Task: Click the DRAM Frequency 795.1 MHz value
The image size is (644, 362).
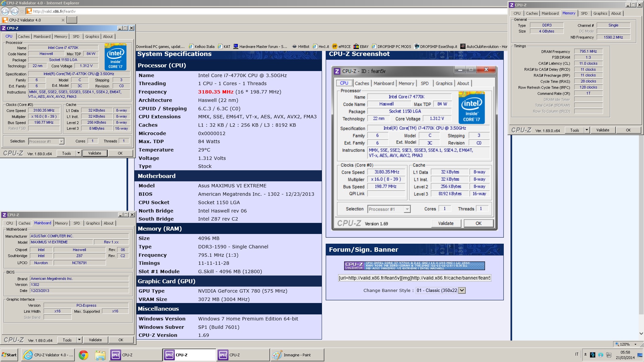Action: 588,51
